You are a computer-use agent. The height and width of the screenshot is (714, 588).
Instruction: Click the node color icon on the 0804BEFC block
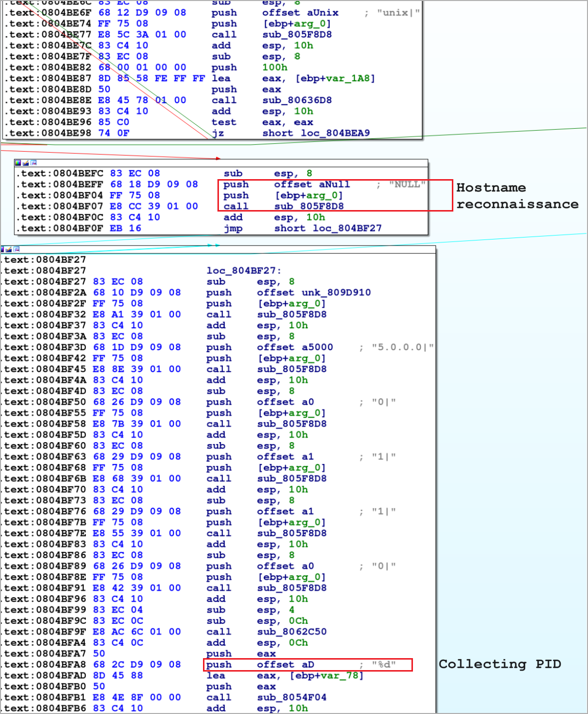(18, 163)
